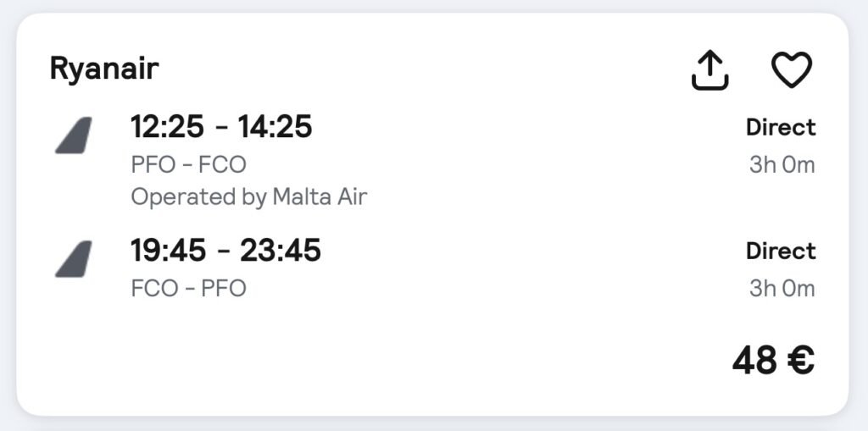
Task: Toggle the heart icon to save the flight
Action: coord(791,70)
